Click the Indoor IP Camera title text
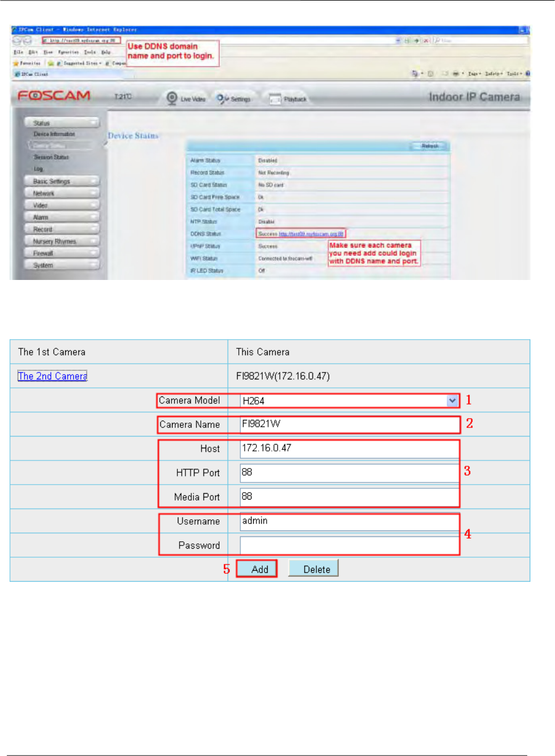This screenshot has width=555, height=756. [474, 97]
